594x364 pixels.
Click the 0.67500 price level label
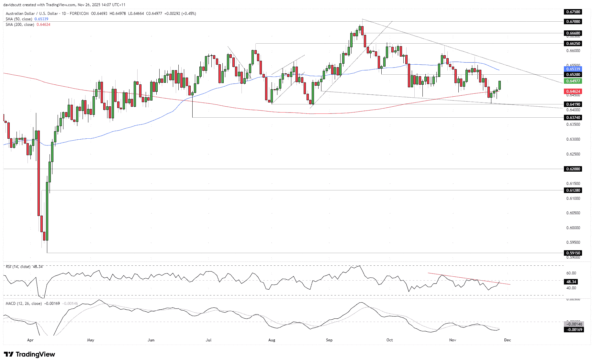click(x=573, y=12)
